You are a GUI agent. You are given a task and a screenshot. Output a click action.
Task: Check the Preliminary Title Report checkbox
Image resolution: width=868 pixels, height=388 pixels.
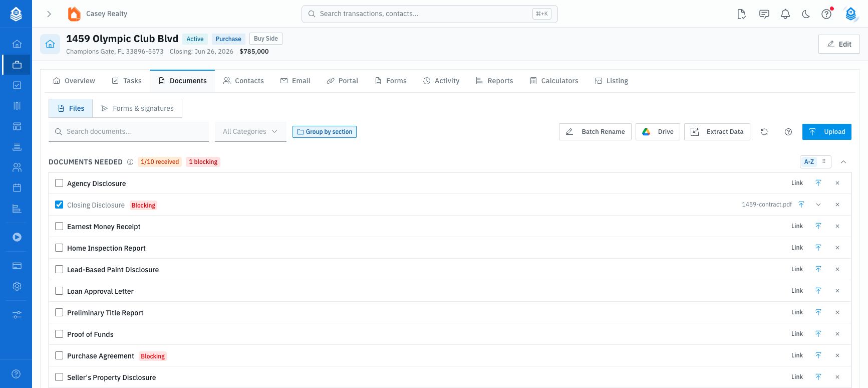(59, 312)
